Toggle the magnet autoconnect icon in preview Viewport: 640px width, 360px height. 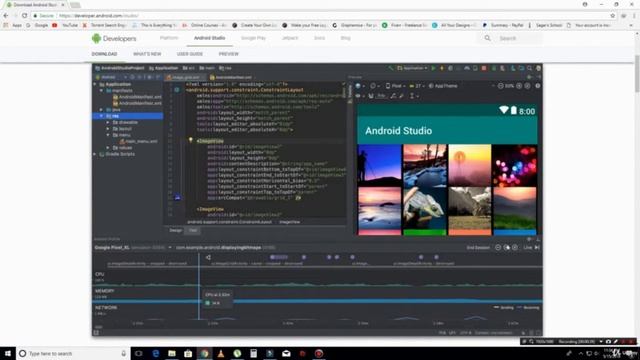click(371, 96)
